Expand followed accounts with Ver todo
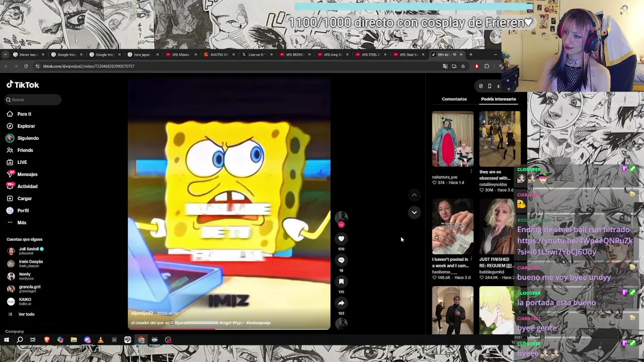The height and width of the screenshot is (362, 644). 26,314
